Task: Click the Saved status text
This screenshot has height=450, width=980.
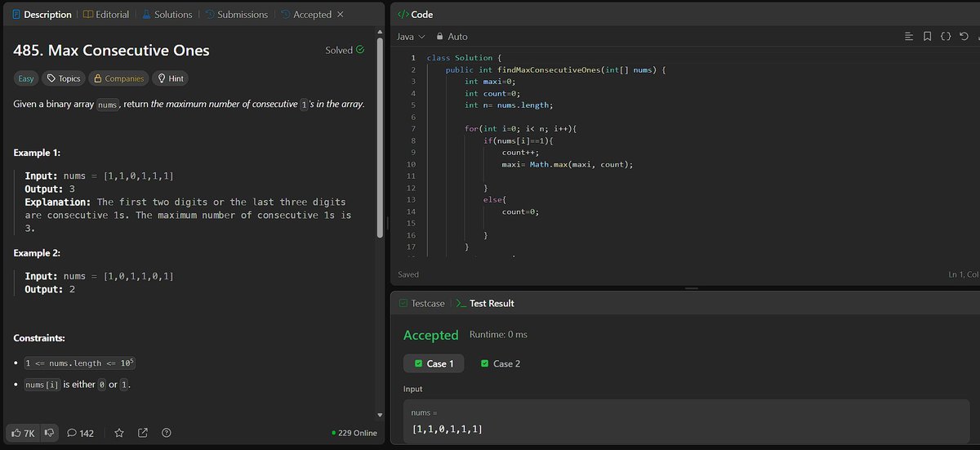Action: [x=408, y=274]
